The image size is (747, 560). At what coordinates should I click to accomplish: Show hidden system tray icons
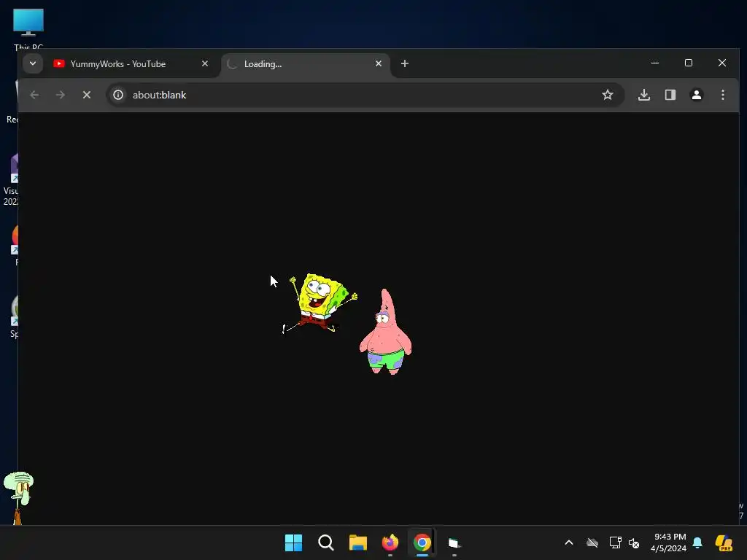click(x=569, y=542)
